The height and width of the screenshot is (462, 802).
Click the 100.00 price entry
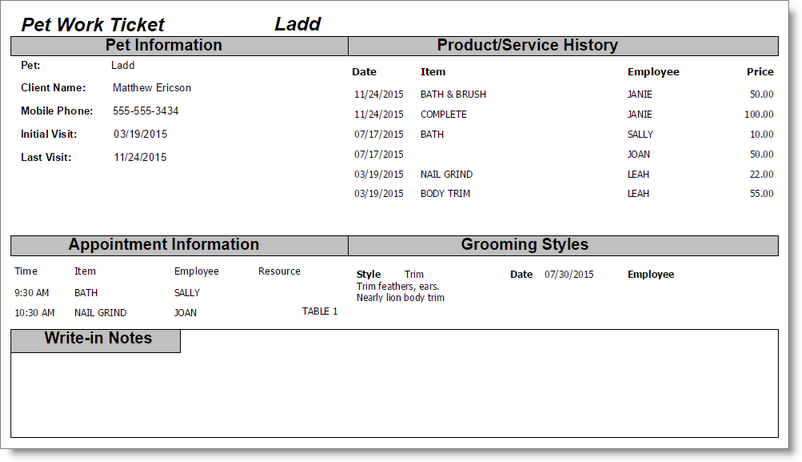coord(759,114)
